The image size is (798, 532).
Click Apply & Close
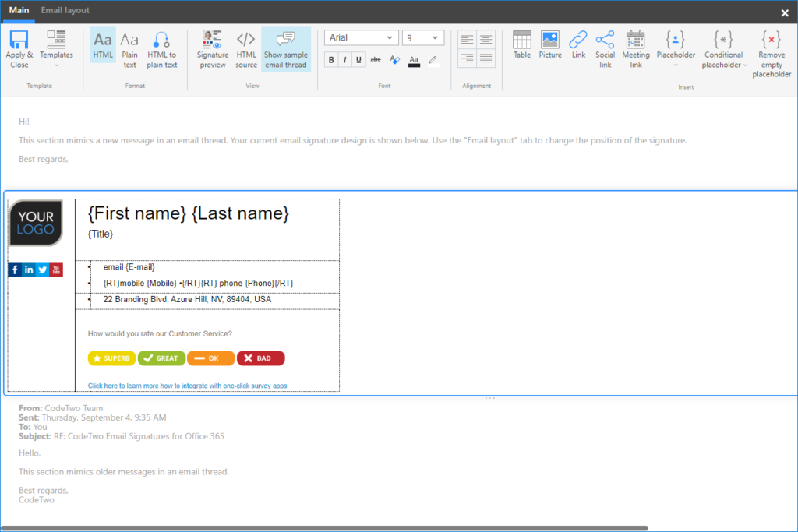tap(19, 47)
